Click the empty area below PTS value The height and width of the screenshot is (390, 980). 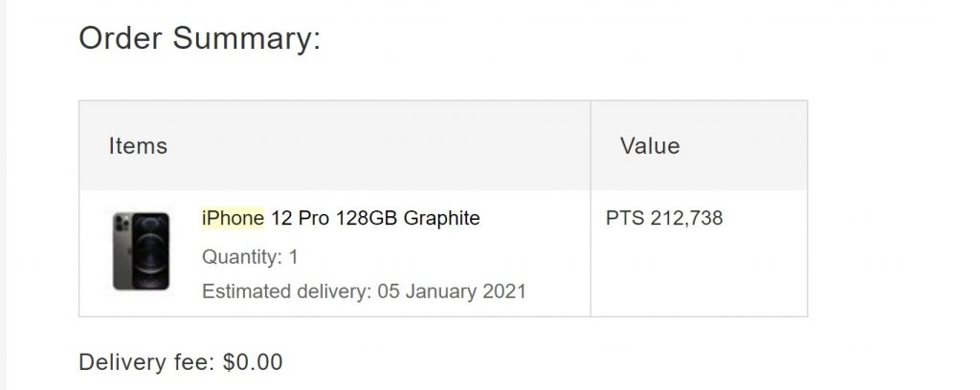[x=699, y=274]
